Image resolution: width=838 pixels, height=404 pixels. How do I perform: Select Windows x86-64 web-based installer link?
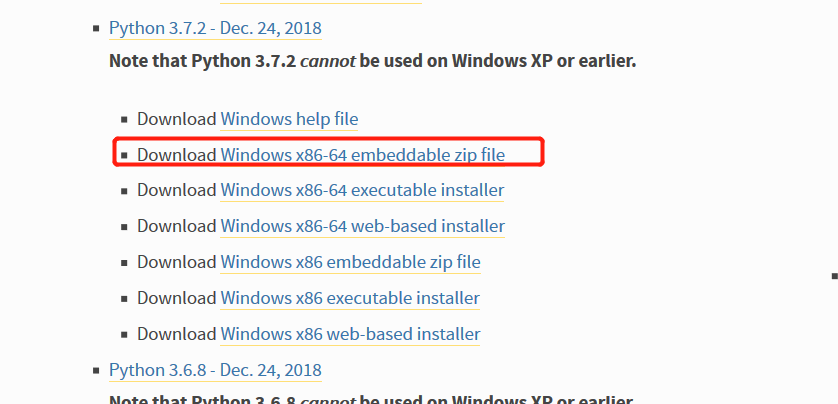[362, 226]
